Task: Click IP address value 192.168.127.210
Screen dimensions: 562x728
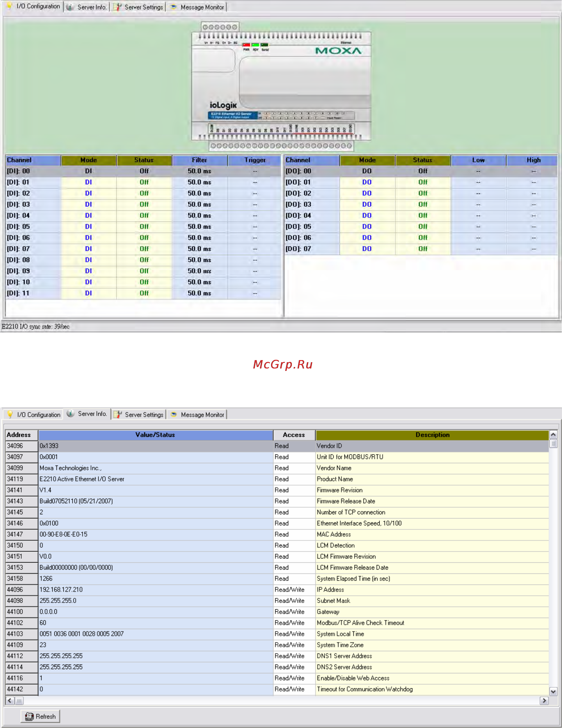Action: [x=61, y=590]
